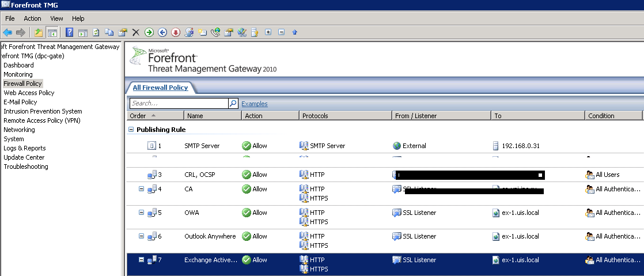The height and width of the screenshot is (276, 644).
Task: Click the Create New Access Rule icon
Action: point(202,32)
